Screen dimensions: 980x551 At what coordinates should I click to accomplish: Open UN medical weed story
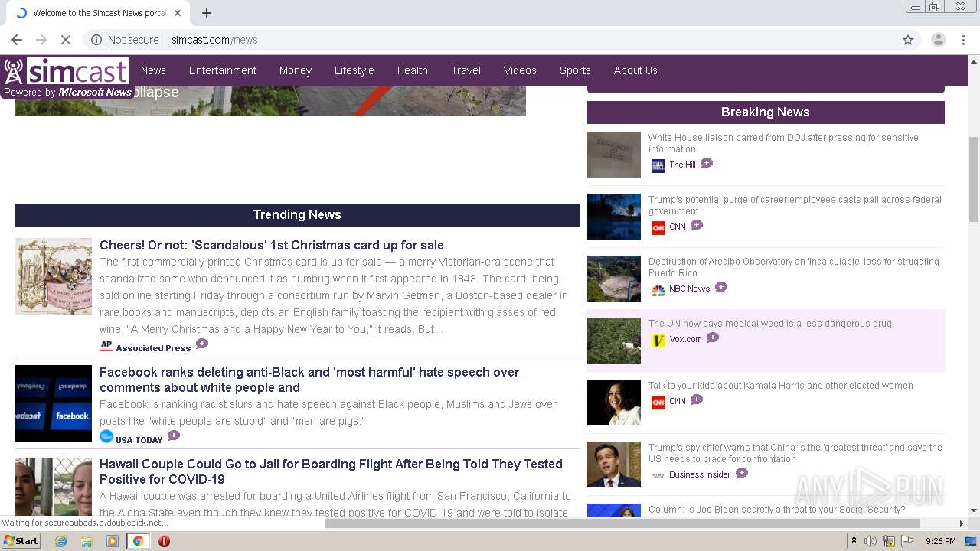pos(770,324)
